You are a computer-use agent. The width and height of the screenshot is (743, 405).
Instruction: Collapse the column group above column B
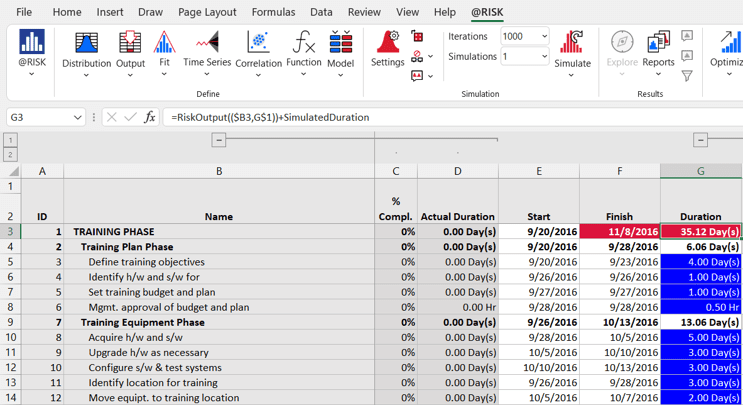pyautogui.click(x=218, y=140)
